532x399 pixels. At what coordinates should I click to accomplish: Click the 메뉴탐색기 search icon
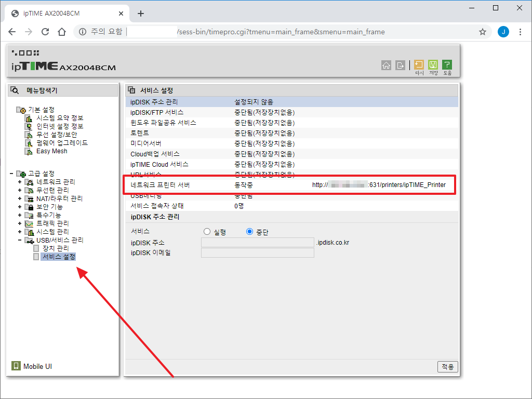15,90
